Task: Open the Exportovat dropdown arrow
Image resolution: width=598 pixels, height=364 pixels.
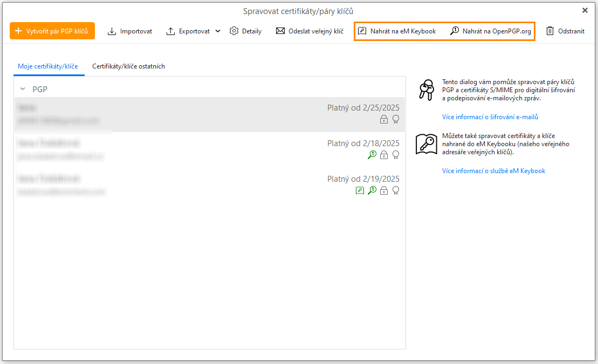Action: pyautogui.click(x=218, y=31)
